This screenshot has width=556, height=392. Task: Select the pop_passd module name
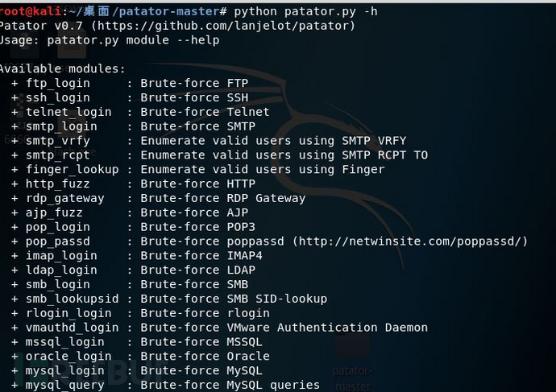point(58,241)
